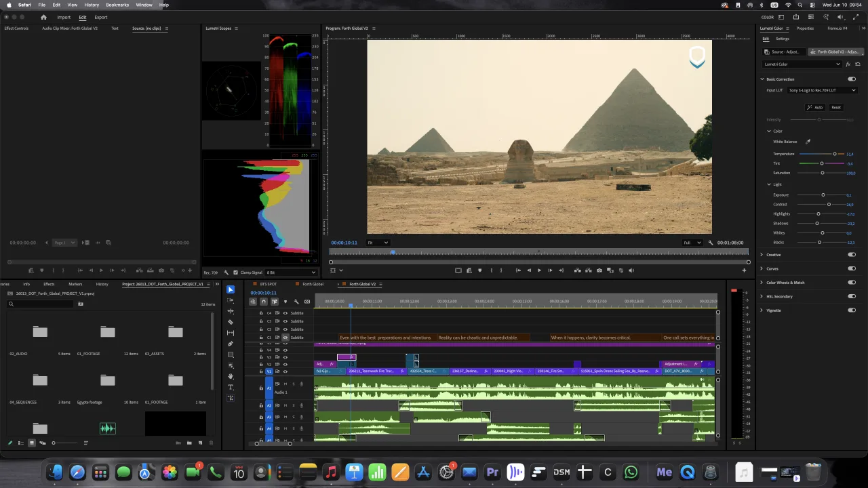The height and width of the screenshot is (488, 868).
Task: Open Timeline Display Settings wrench
Action: 296,302
